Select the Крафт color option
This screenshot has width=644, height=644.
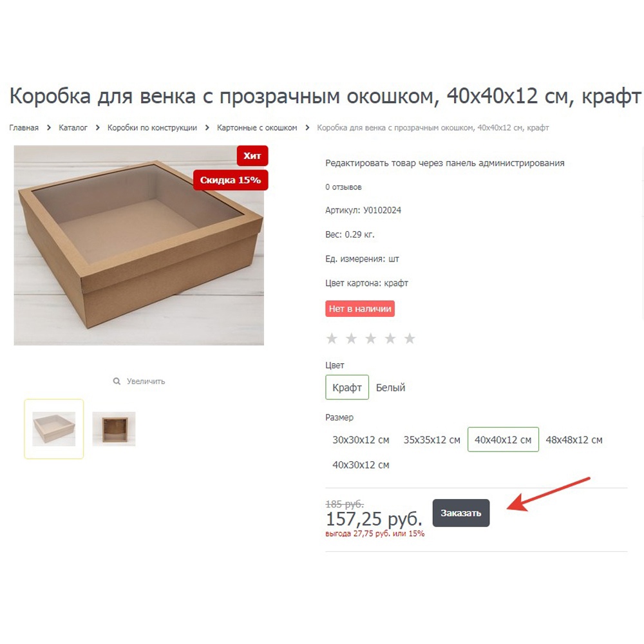pos(347,387)
